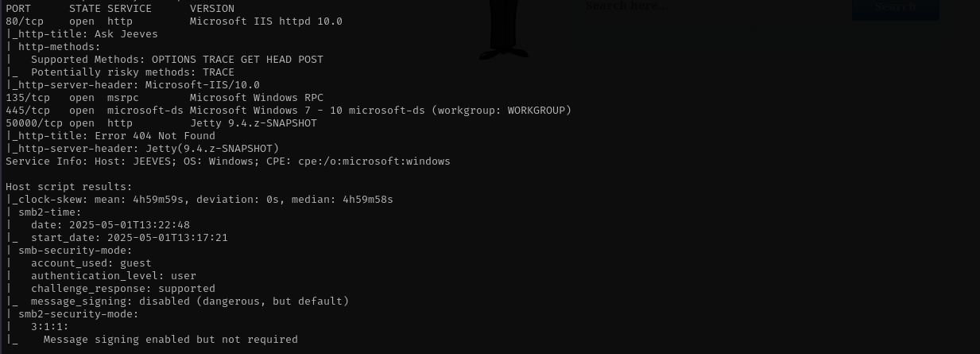Viewport: 980px width, 354px height.
Task: Click the 'Host script results:' heading
Action: (69, 187)
